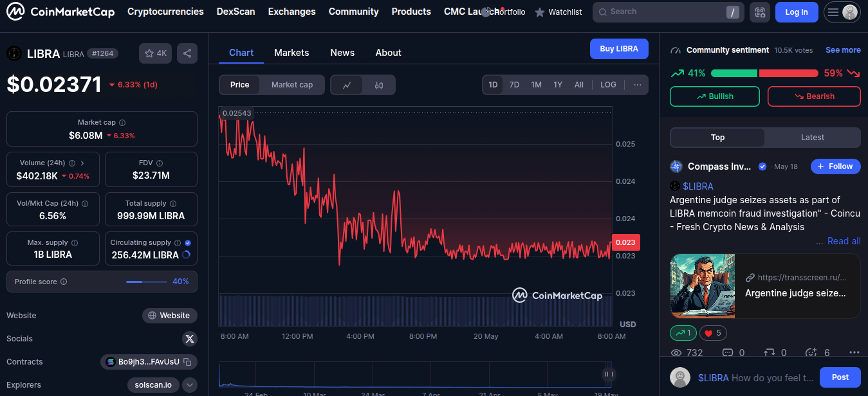Screen dimensions: 868x396
Task: Switch to the Markets tab
Action: click(x=291, y=53)
